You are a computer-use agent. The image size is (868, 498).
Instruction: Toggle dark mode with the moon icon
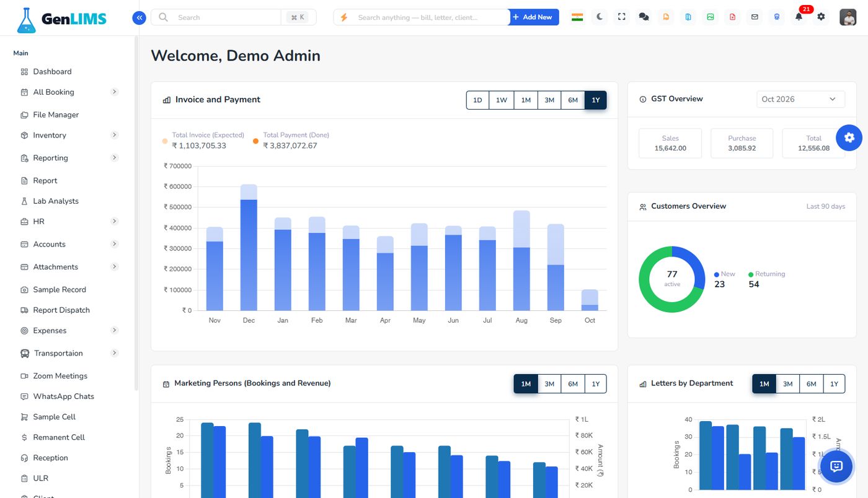pyautogui.click(x=600, y=17)
